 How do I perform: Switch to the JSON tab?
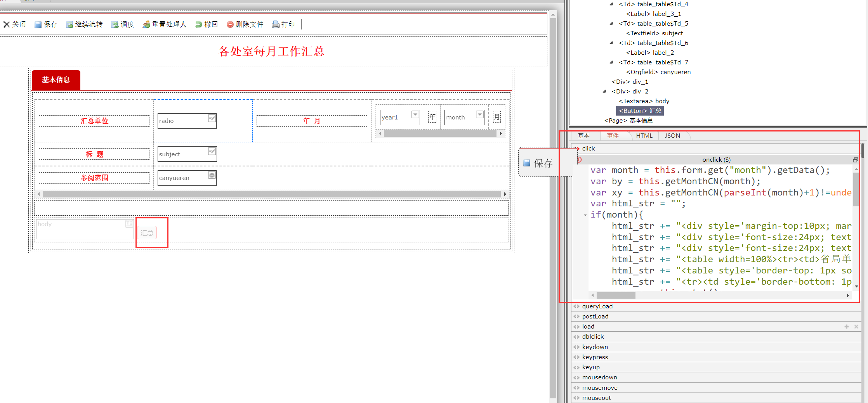coord(672,136)
